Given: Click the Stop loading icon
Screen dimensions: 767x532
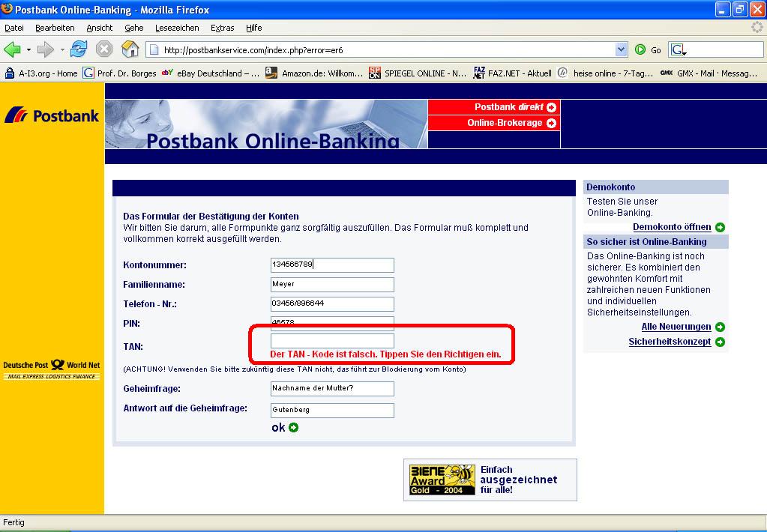Looking at the screenshot, I should point(104,49).
